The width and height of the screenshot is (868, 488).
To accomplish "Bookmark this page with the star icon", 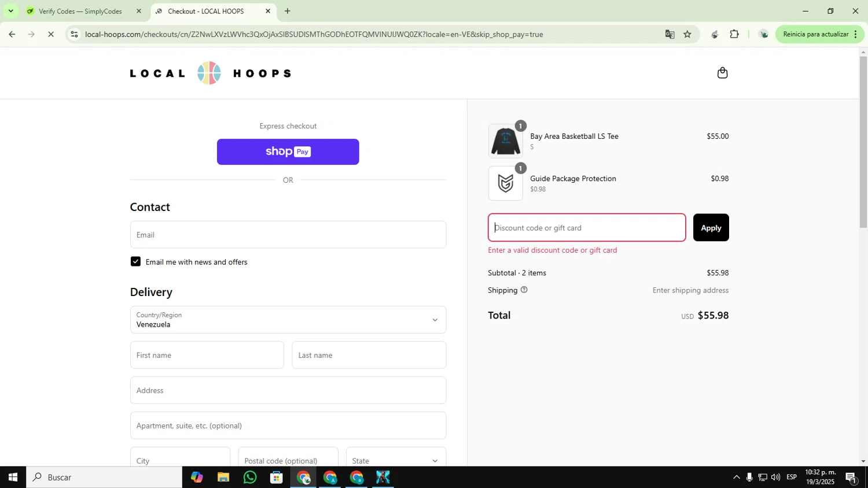I will pyautogui.click(x=687, y=34).
